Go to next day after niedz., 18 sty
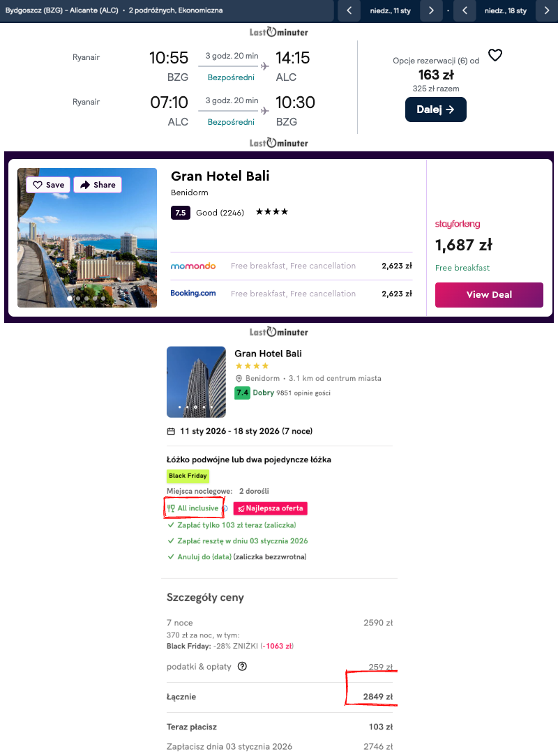Image resolution: width=558 pixels, height=756 pixels. [546, 10]
